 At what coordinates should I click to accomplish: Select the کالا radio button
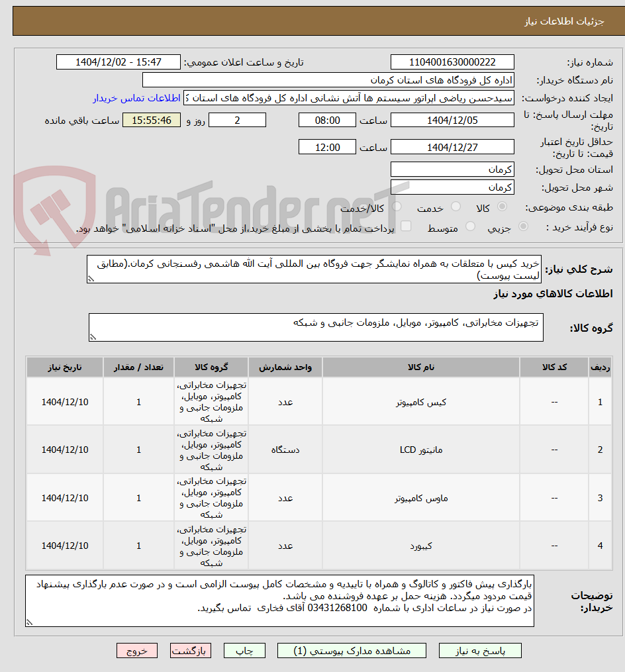coord(502,207)
